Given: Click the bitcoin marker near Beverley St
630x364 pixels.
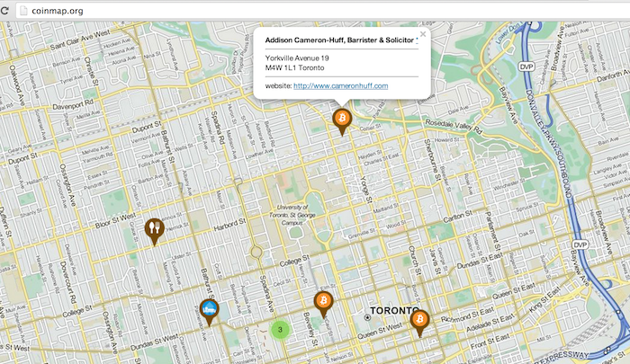Looking at the screenshot, I should point(323,305).
